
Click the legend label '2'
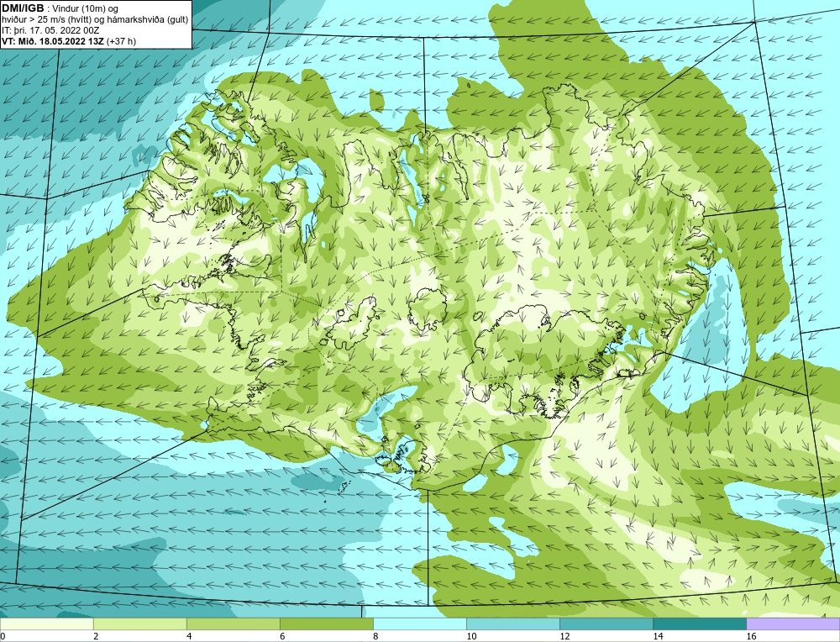[x=96, y=636]
